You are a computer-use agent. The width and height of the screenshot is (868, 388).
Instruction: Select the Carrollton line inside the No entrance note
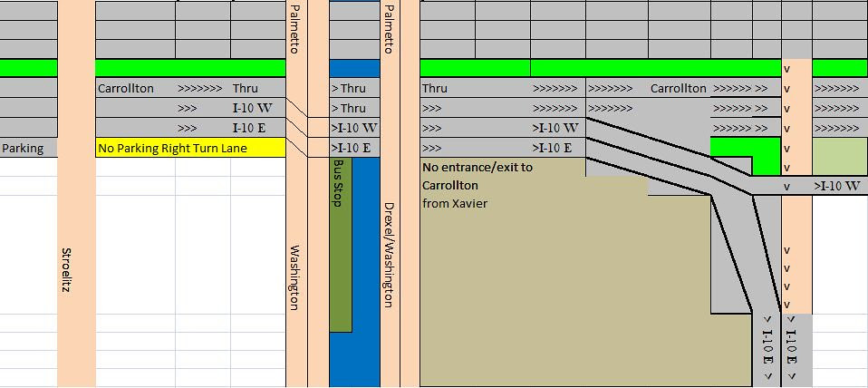[450, 185]
